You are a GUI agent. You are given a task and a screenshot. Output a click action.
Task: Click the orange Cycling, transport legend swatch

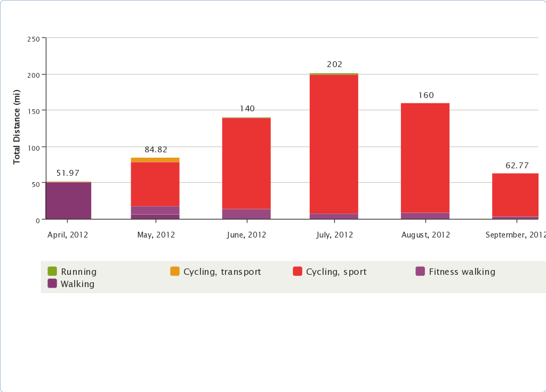(x=175, y=272)
